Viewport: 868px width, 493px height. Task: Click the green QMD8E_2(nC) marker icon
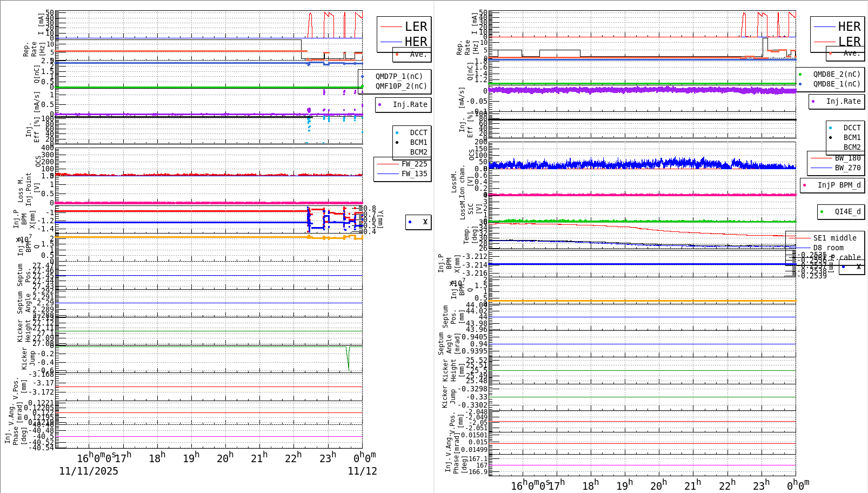tap(802, 73)
